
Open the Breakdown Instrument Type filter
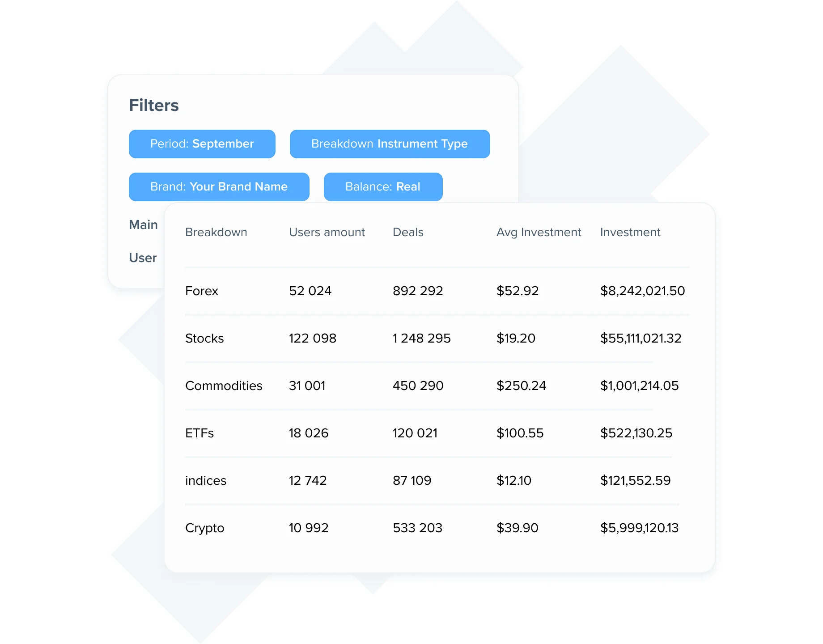click(390, 144)
